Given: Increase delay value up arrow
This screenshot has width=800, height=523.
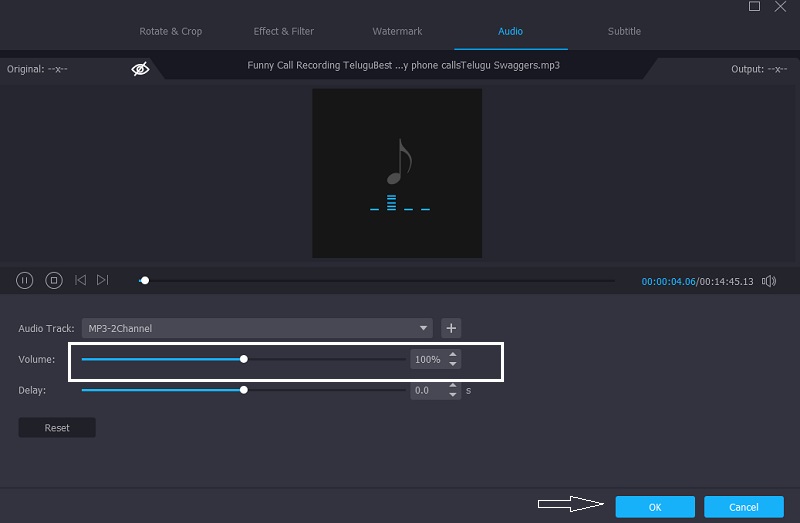Looking at the screenshot, I should pos(453,386).
